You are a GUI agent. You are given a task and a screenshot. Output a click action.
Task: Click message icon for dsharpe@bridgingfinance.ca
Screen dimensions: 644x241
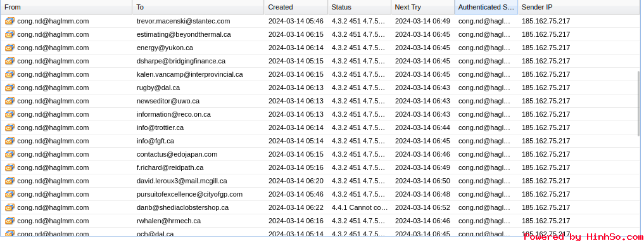pyautogui.click(x=9, y=61)
